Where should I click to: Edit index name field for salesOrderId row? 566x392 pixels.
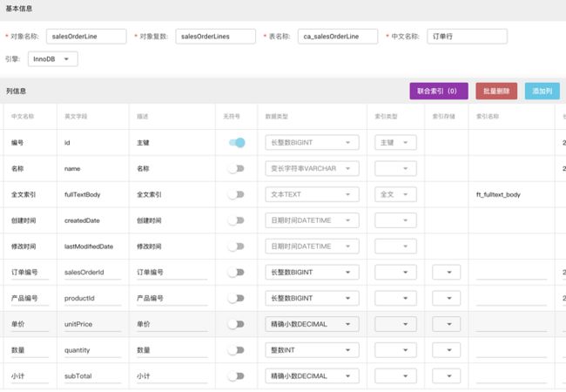511,273
